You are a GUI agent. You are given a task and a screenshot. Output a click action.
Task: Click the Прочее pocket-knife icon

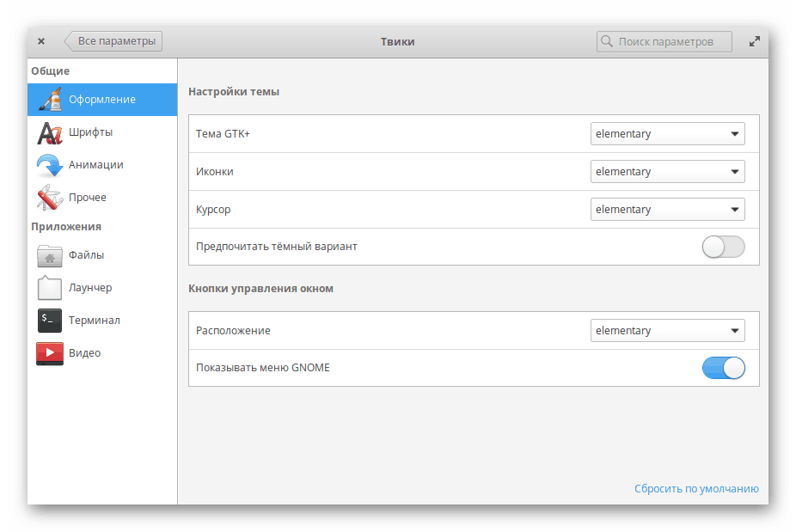[50, 198]
